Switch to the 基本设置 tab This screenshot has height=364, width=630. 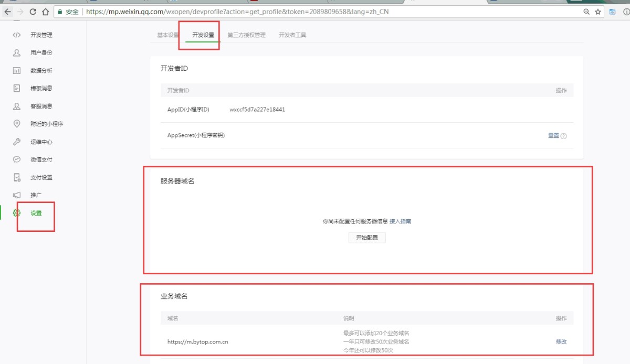[168, 35]
